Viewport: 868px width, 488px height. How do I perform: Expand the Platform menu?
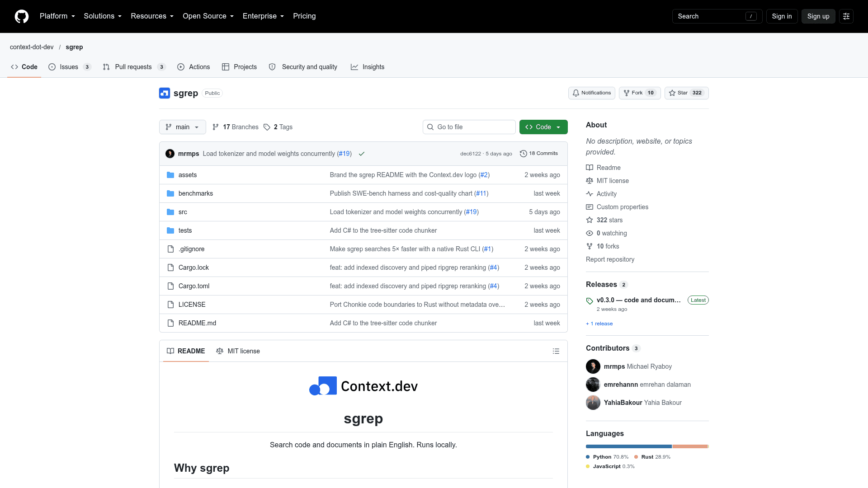pyautogui.click(x=57, y=16)
